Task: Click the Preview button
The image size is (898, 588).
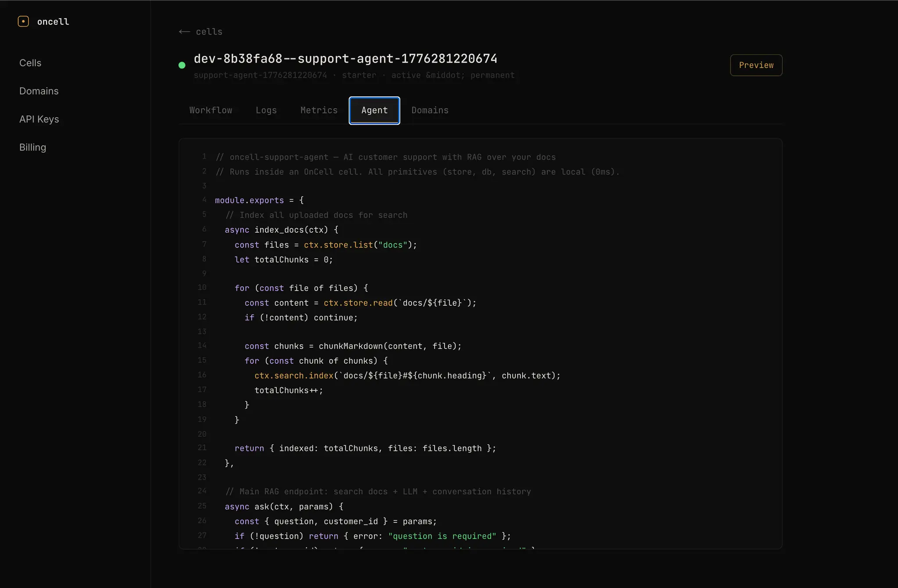Action: [x=756, y=65]
